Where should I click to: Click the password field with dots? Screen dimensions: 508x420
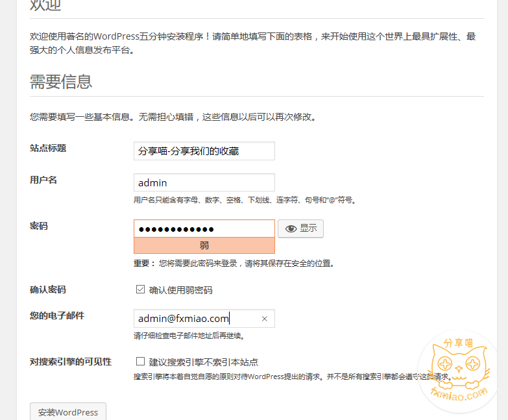(204, 229)
